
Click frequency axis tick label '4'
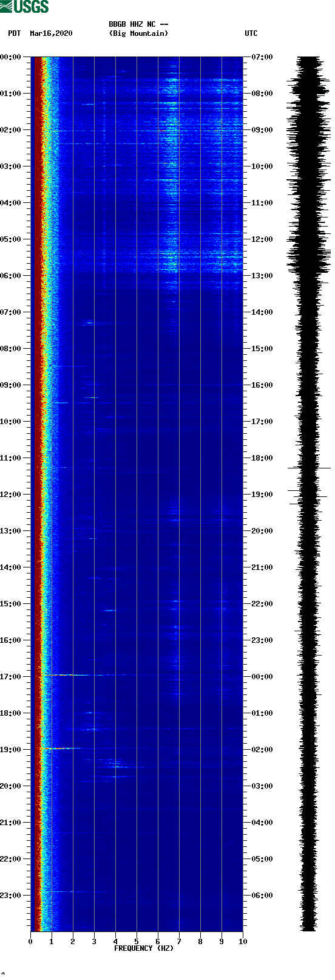115,942
